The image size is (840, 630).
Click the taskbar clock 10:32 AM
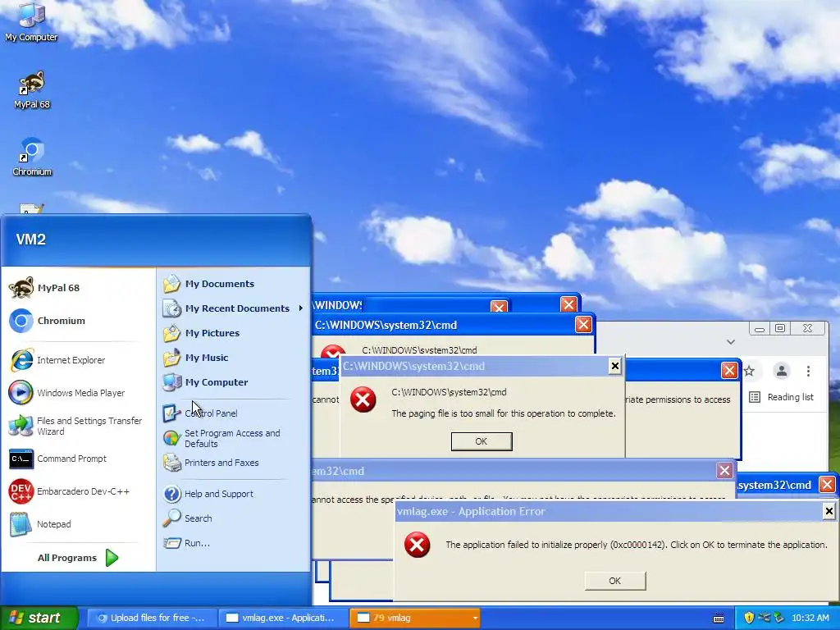(810, 619)
